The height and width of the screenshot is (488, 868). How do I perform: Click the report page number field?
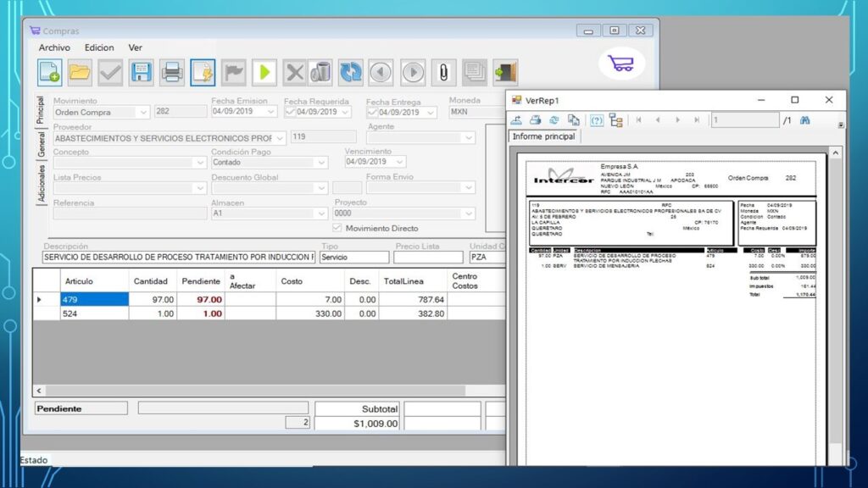tap(744, 120)
